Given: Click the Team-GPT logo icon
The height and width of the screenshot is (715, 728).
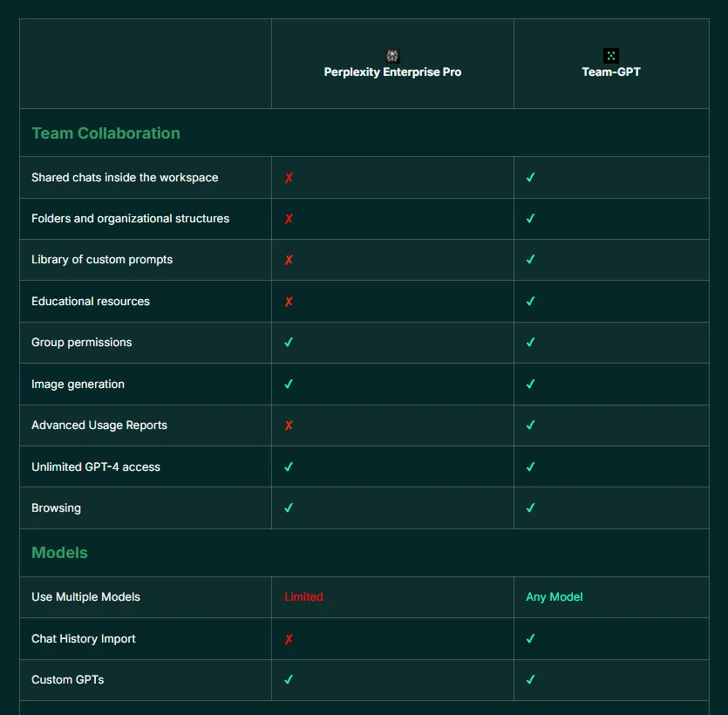Looking at the screenshot, I should pyautogui.click(x=610, y=56).
